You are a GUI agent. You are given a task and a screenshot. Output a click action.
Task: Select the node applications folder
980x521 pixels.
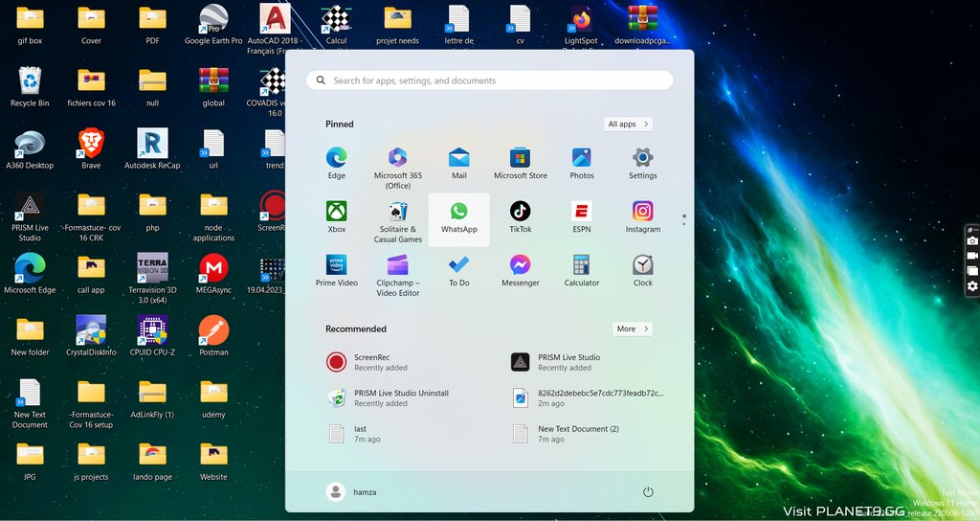click(213, 216)
